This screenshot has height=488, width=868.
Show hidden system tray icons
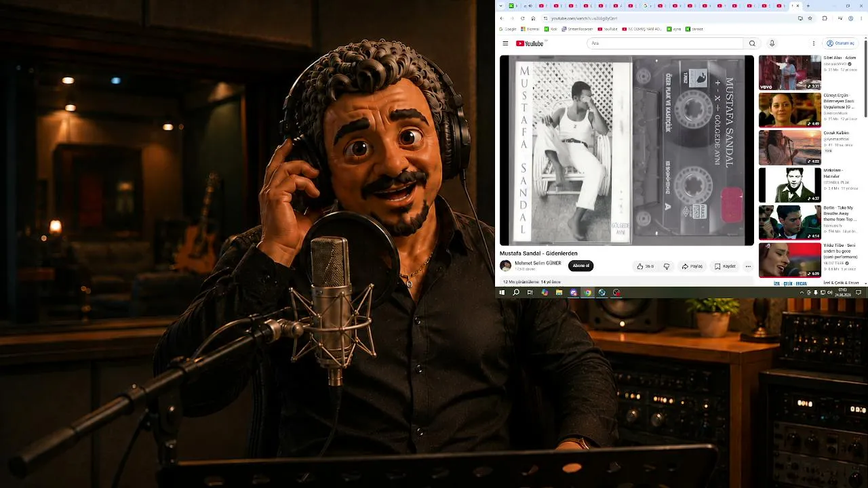[802, 293]
